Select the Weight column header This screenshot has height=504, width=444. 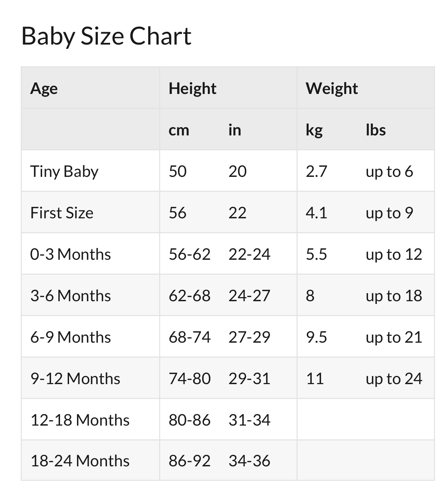click(331, 88)
